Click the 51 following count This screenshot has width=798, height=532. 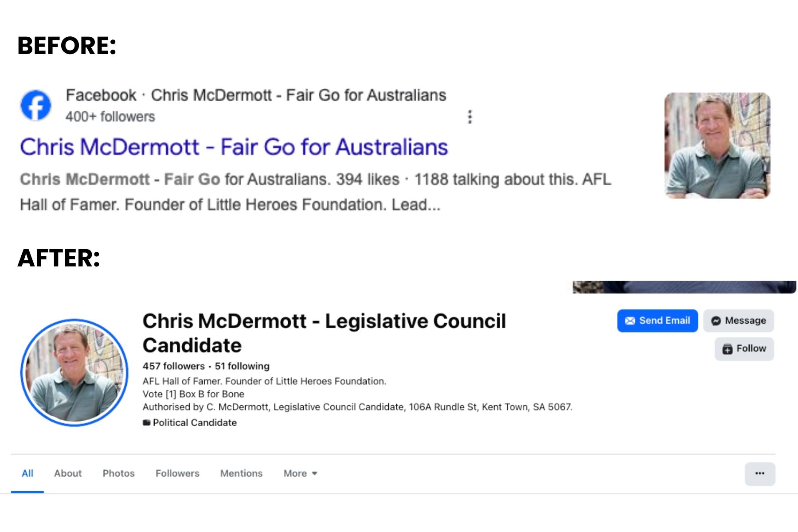pyautogui.click(x=242, y=366)
